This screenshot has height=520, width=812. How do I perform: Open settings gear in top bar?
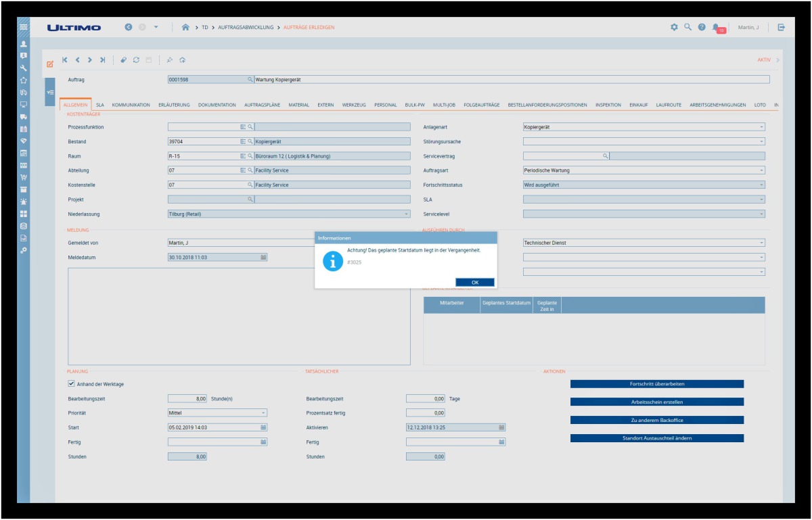point(674,27)
